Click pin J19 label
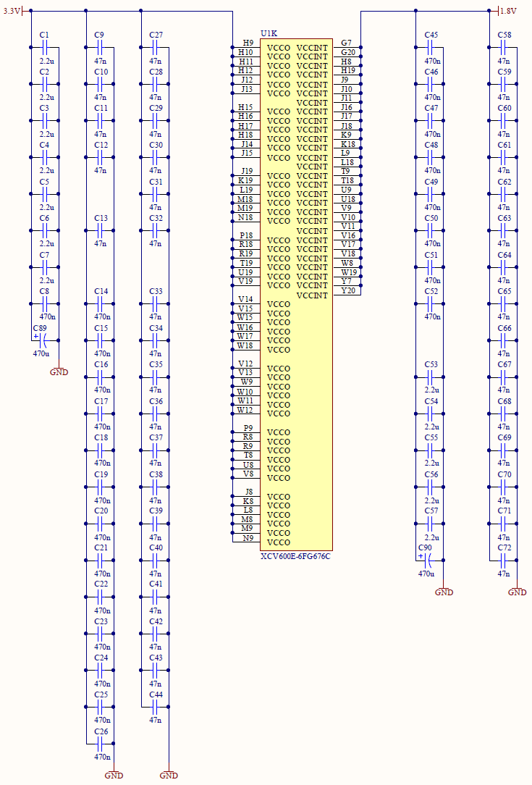The height and width of the screenshot is (785, 532). (x=247, y=171)
